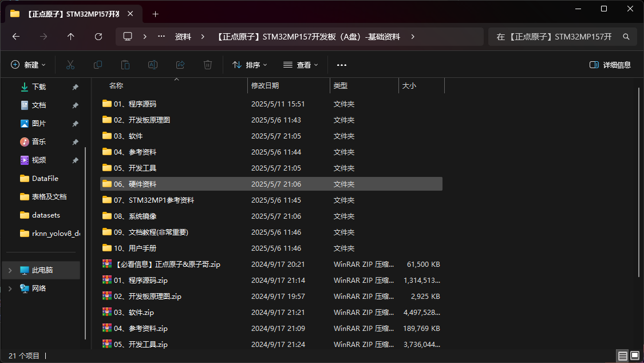644x363 pixels.
Task: Click the Cut scissors icon
Action: [x=70, y=65]
